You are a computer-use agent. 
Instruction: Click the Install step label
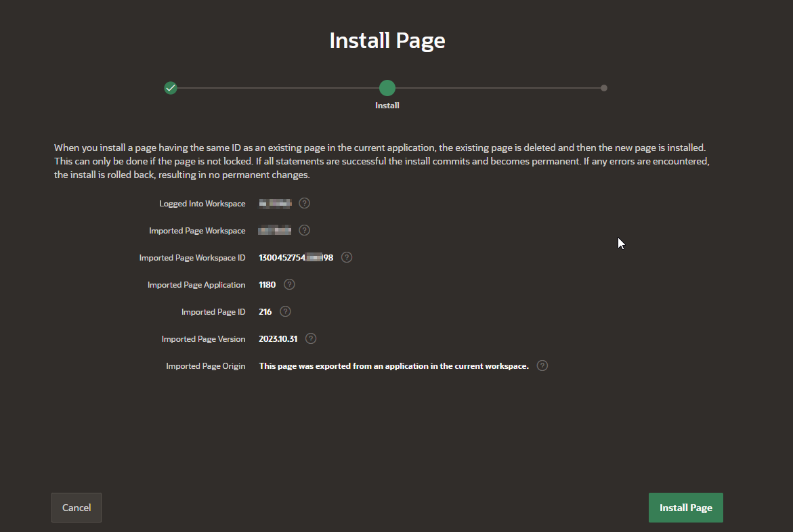387,105
